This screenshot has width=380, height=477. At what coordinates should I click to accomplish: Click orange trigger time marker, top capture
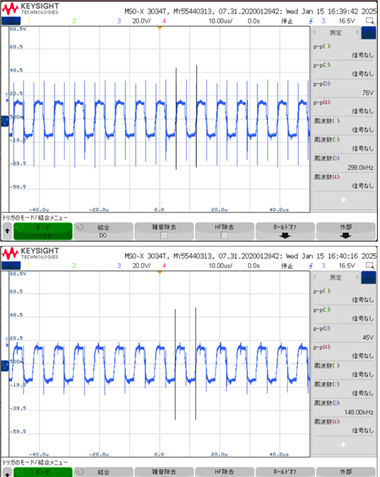[x=160, y=28]
